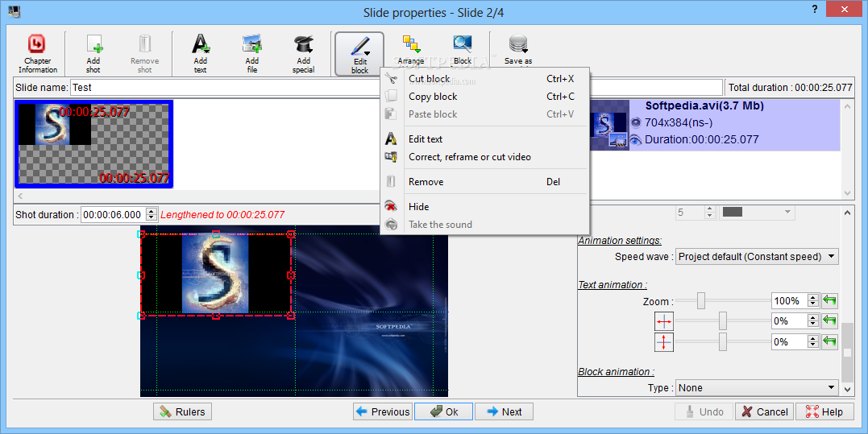Open the Block animation Type dropdown
868x434 pixels.
coord(757,388)
